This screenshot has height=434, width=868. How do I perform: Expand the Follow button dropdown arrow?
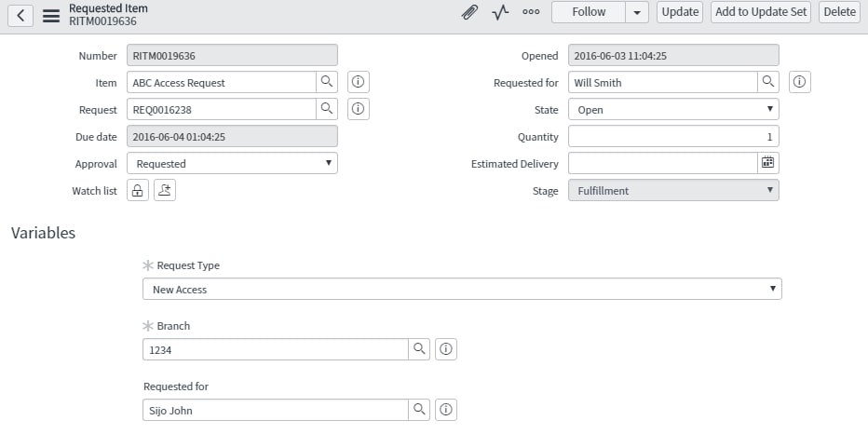tap(637, 12)
